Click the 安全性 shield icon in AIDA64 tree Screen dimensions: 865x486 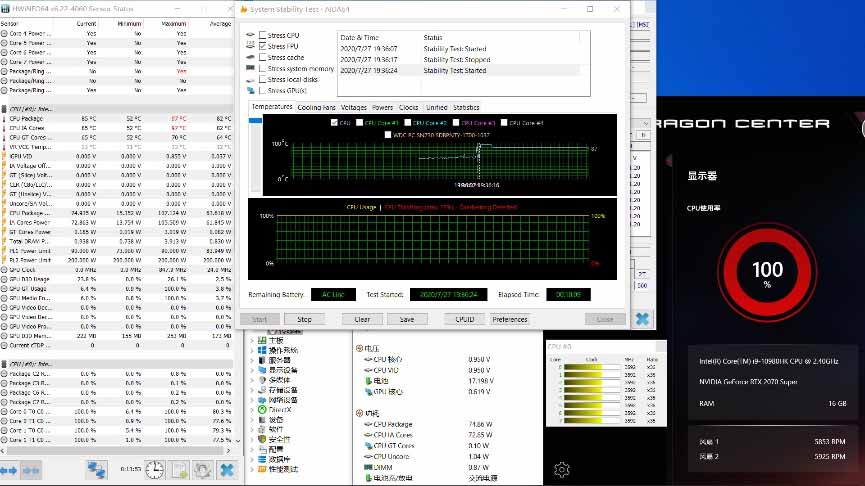pos(262,440)
